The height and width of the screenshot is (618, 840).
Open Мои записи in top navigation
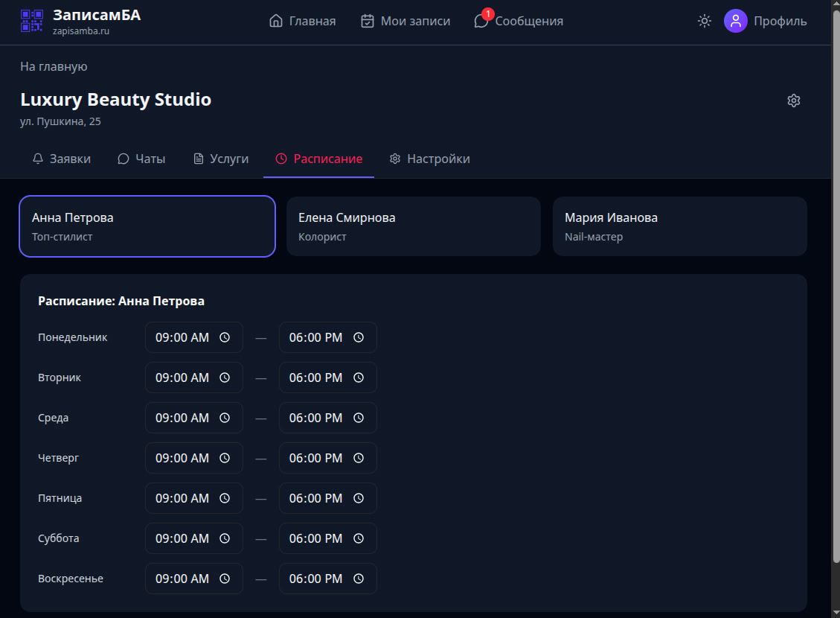pyautogui.click(x=405, y=21)
